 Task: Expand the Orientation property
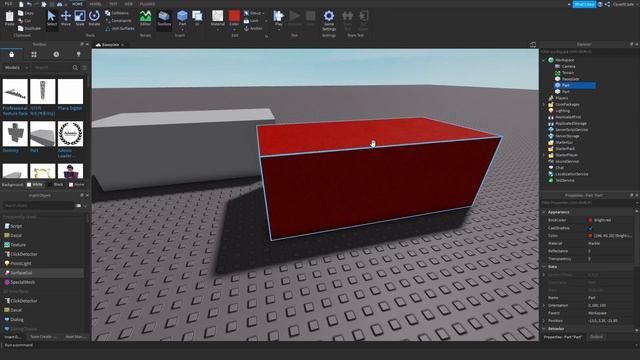(544, 305)
